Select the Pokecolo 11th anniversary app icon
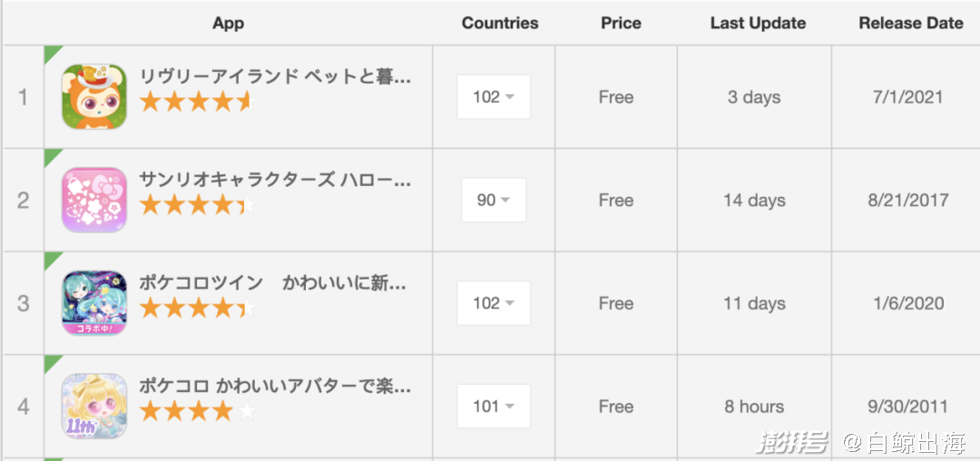Screen dimensions: 980x461 click(94, 407)
